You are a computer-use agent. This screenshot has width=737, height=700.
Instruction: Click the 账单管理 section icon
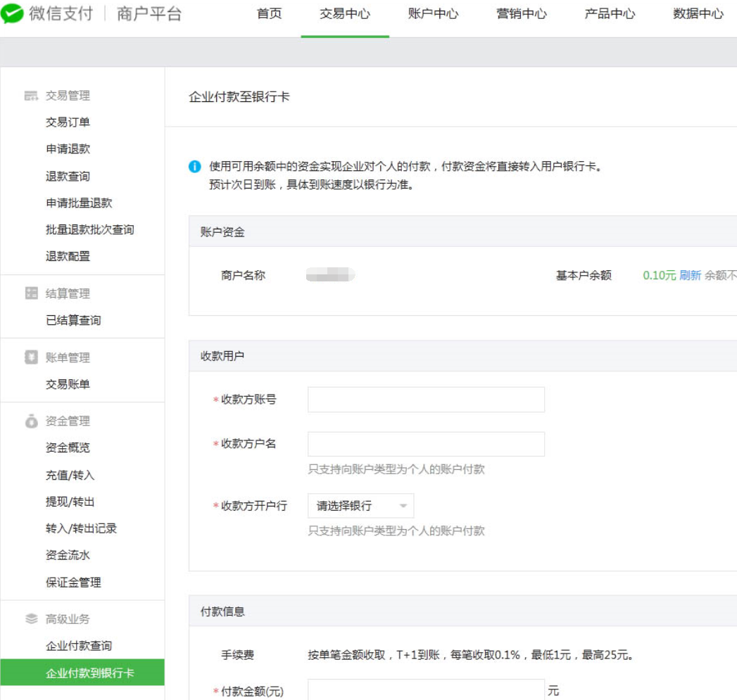[x=31, y=357]
